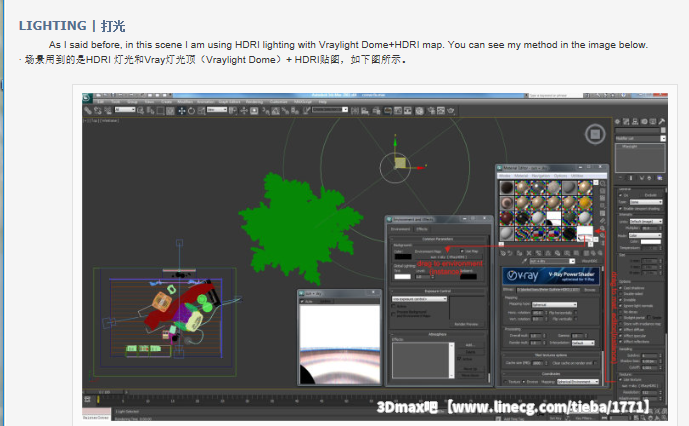The image size is (689, 426).
Task: Switch to the Modify command panel tab
Action: tap(626, 121)
